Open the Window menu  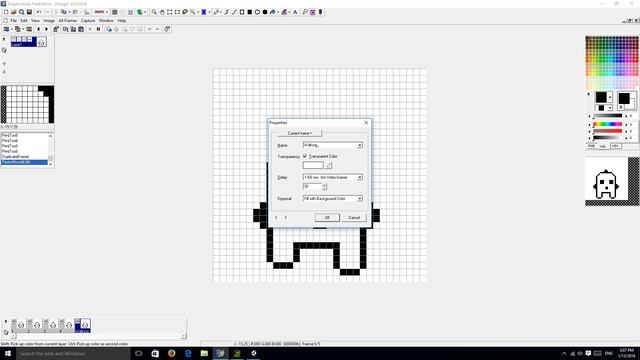tap(106, 20)
